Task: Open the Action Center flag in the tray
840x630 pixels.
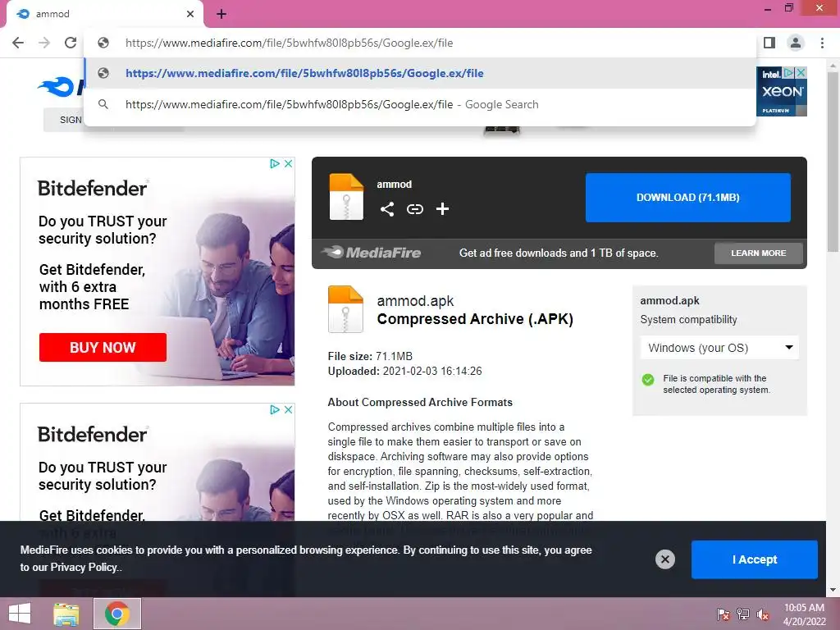Action: tap(724, 614)
